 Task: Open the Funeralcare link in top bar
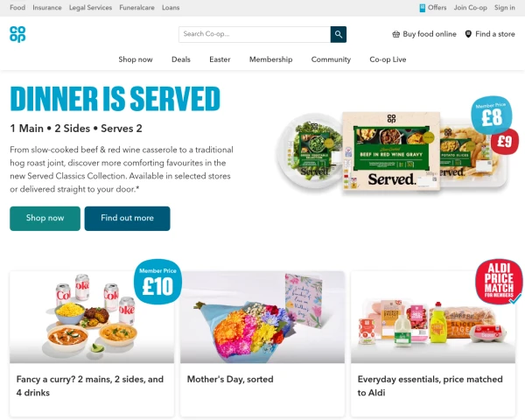click(x=137, y=8)
